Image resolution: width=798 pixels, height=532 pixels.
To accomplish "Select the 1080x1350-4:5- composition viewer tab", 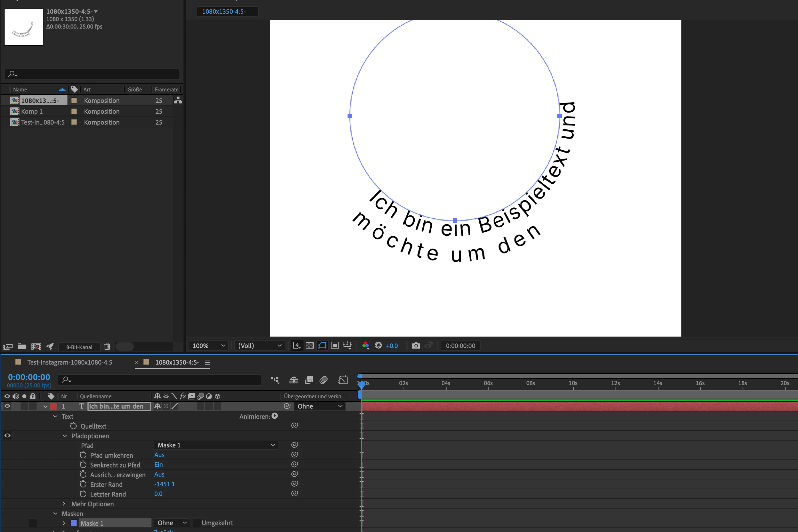I will tap(224, 11).
